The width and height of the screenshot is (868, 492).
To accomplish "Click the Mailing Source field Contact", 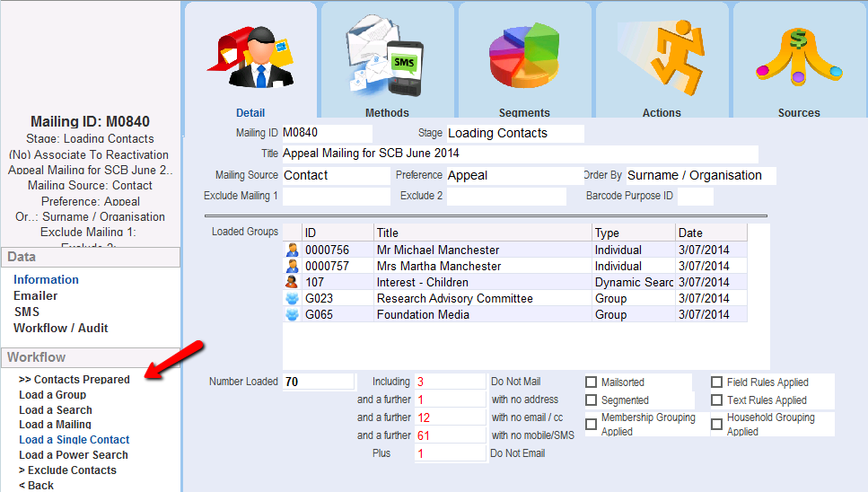I will coord(336,175).
